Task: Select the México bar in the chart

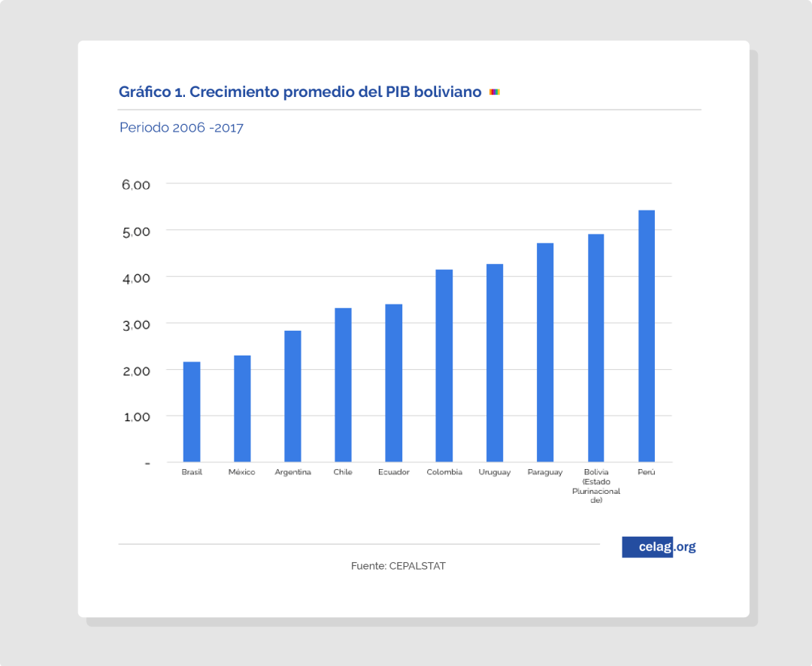Action: (x=242, y=409)
